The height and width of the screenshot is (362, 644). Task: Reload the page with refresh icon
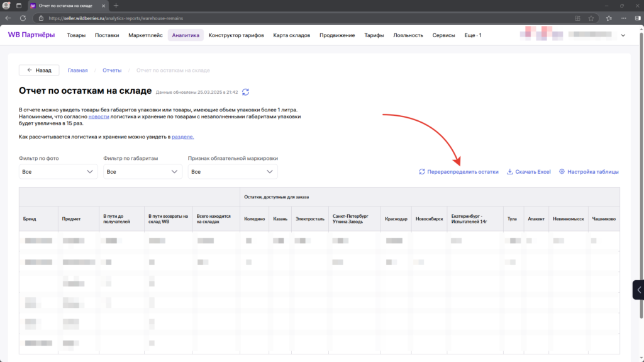click(x=23, y=18)
